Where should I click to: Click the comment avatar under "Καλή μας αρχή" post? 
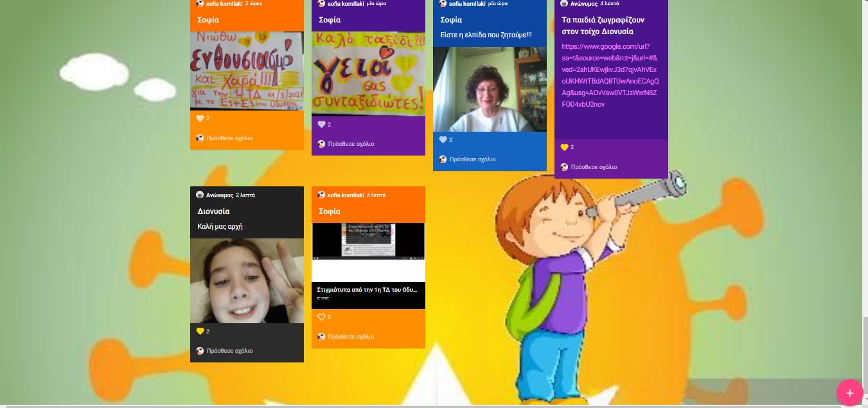pos(200,351)
